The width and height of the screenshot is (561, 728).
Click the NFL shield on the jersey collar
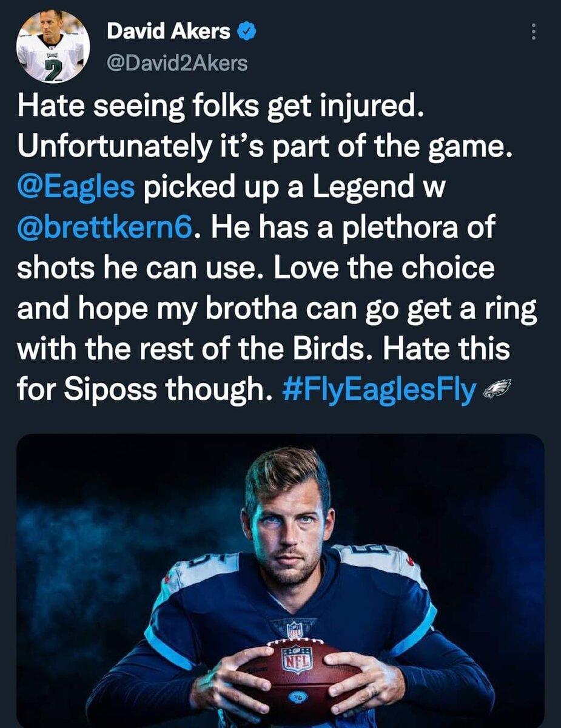[x=294, y=628]
